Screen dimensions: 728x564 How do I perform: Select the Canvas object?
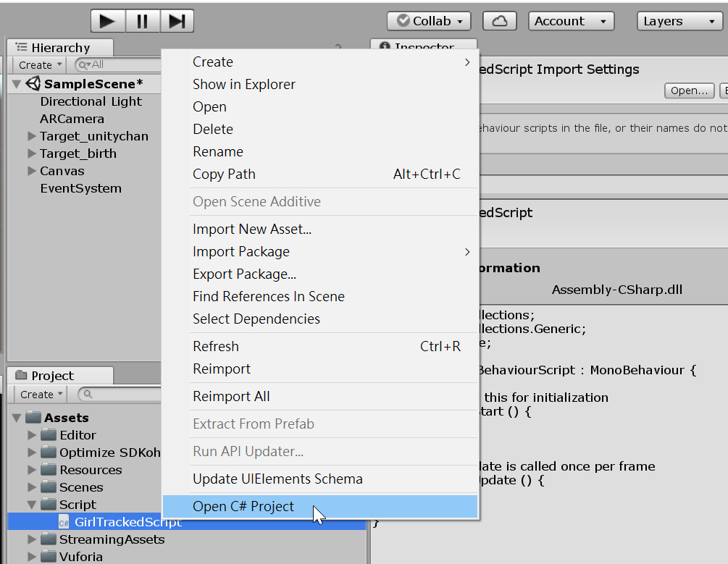point(62,171)
